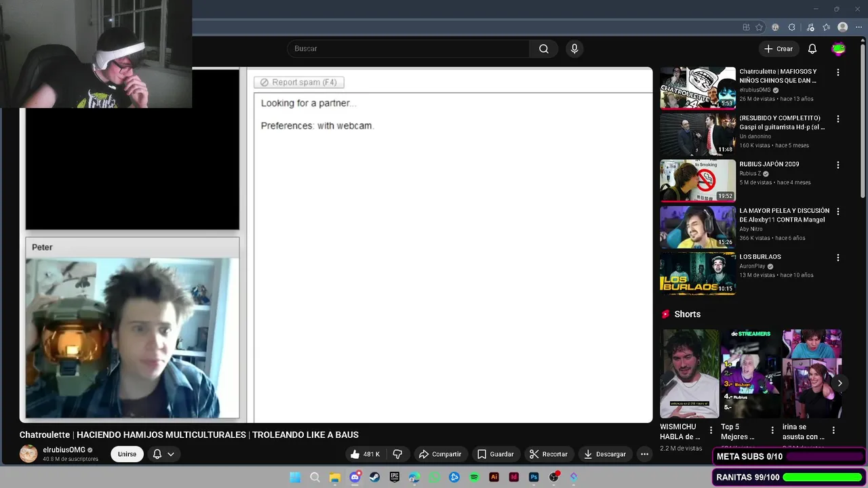
Task: Click the 'Peter' name label in video
Action: (42, 247)
